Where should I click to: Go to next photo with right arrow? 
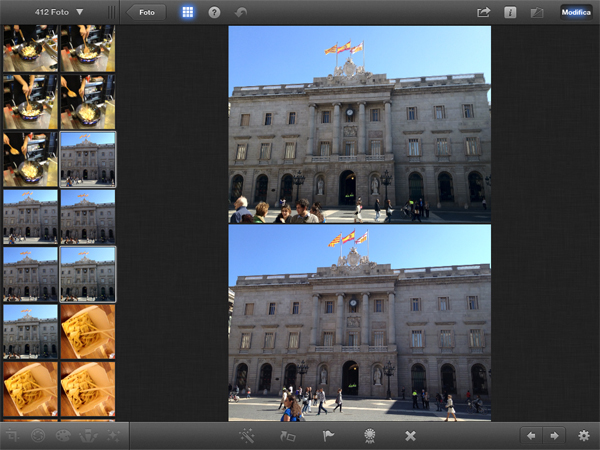click(554, 435)
